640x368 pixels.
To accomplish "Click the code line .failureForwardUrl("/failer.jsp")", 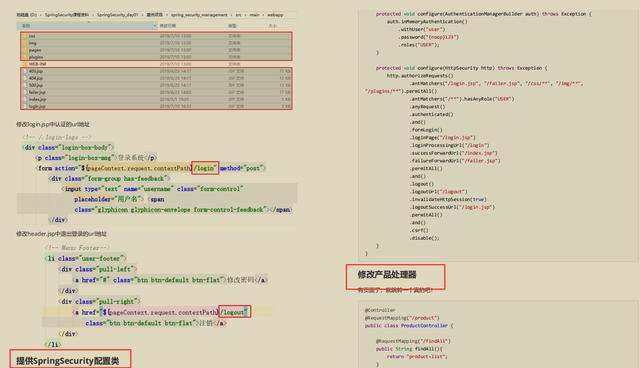I will click(x=455, y=161).
